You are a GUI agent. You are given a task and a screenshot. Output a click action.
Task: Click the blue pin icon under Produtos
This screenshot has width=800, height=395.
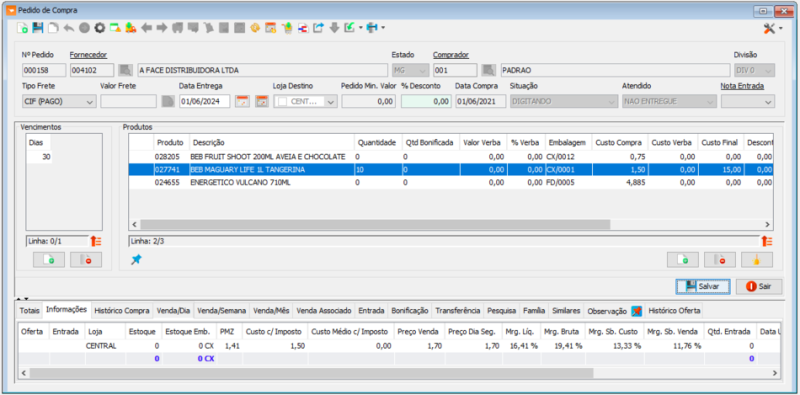pyautogui.click(x=136, y=260)
